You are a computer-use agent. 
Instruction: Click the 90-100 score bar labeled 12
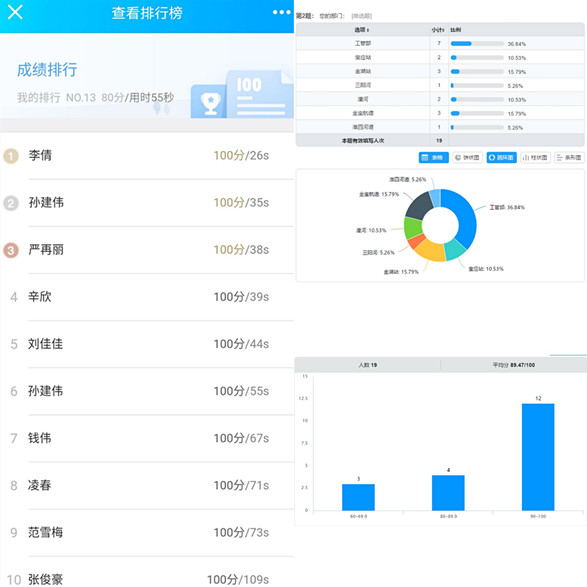click(x=538, y=457)
